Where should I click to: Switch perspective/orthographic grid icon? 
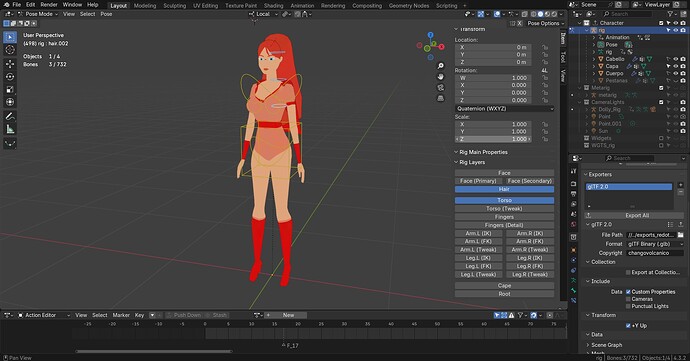pyautogui.click(x=440, y=98)
